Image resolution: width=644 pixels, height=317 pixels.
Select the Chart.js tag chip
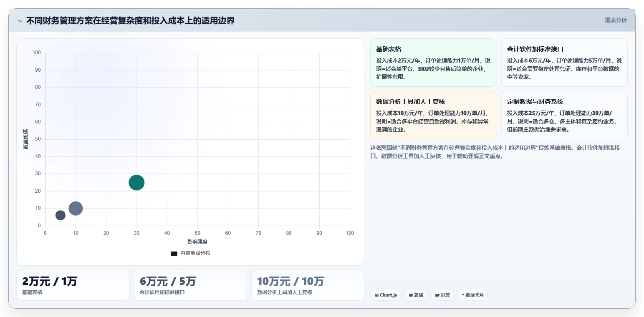(x=386, y=295)
